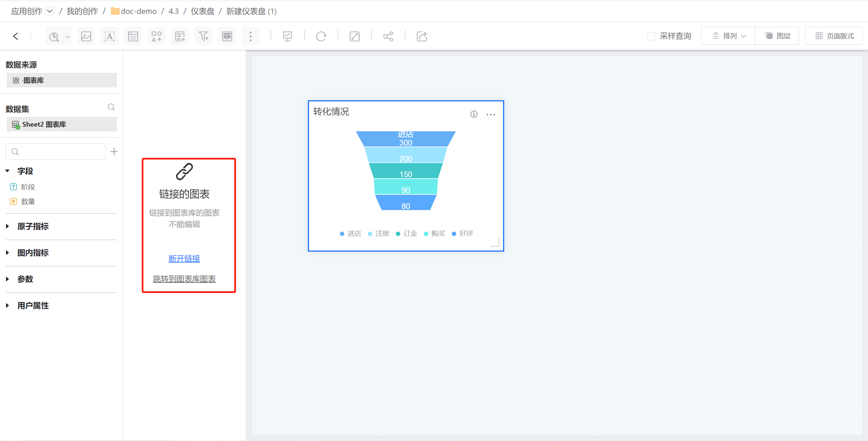Go to 4.3 in the breadcrumb
Viewport: 868px width, 441px height.
click(174, 11)
